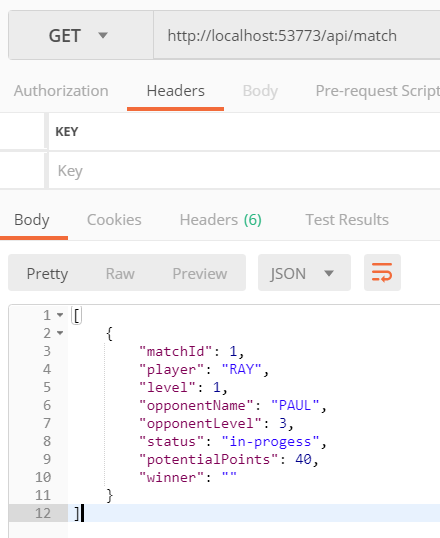This screenshot has height=538, width=440.
Task: Open the Test Results tab
Action: pos(347,220)
